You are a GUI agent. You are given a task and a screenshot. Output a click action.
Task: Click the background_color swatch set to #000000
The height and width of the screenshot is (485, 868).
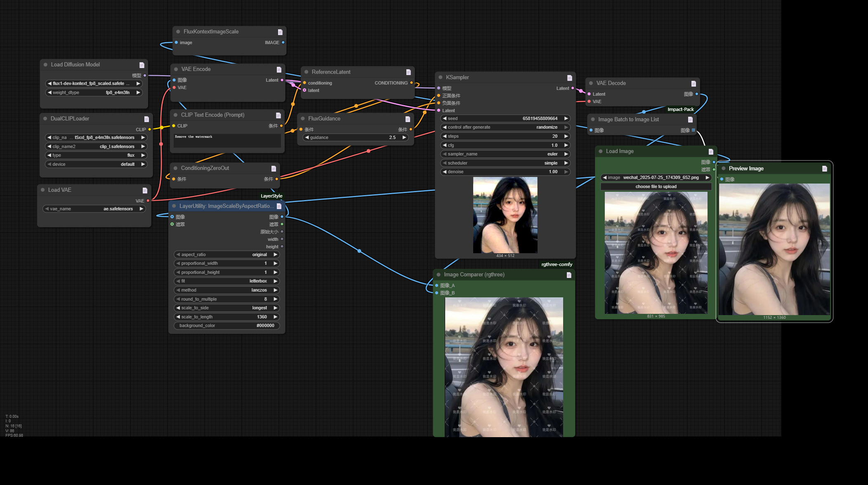226,325
